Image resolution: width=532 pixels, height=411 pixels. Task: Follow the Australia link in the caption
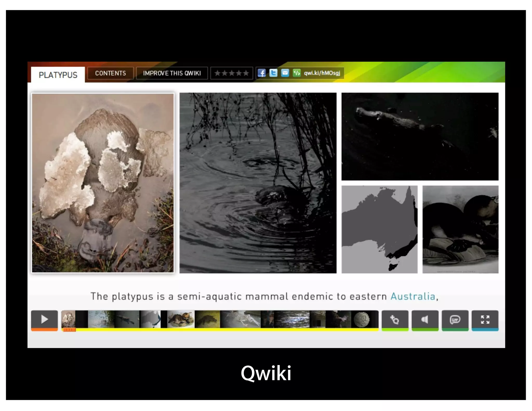click(413, 296)
